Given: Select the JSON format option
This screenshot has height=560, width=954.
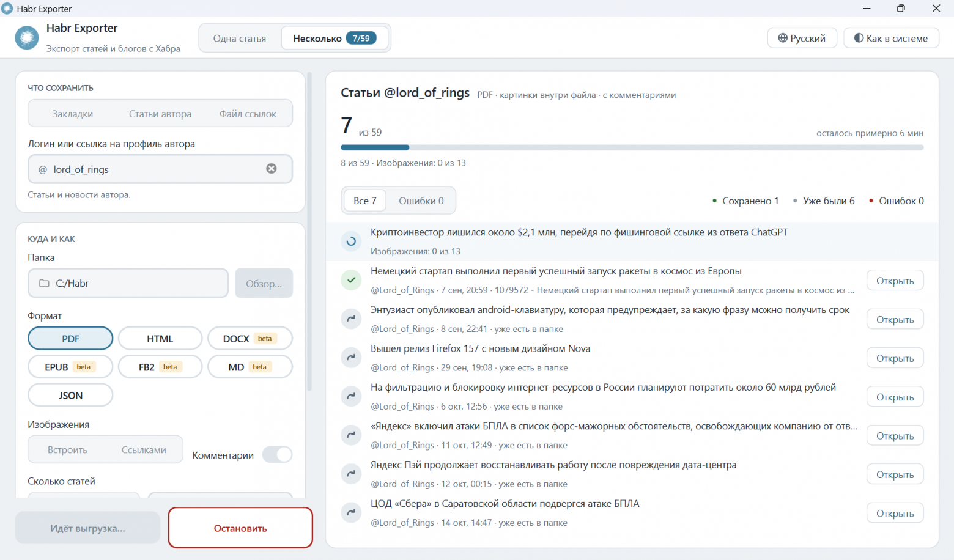Looking at the screenshot, I should click(x=70, y=395).
